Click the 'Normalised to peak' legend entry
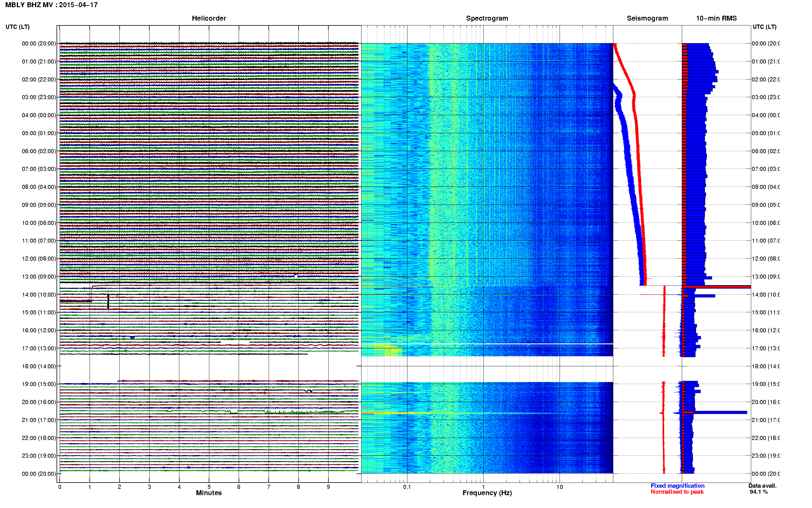Screen dimensions: 812x508 pos(677,492)
